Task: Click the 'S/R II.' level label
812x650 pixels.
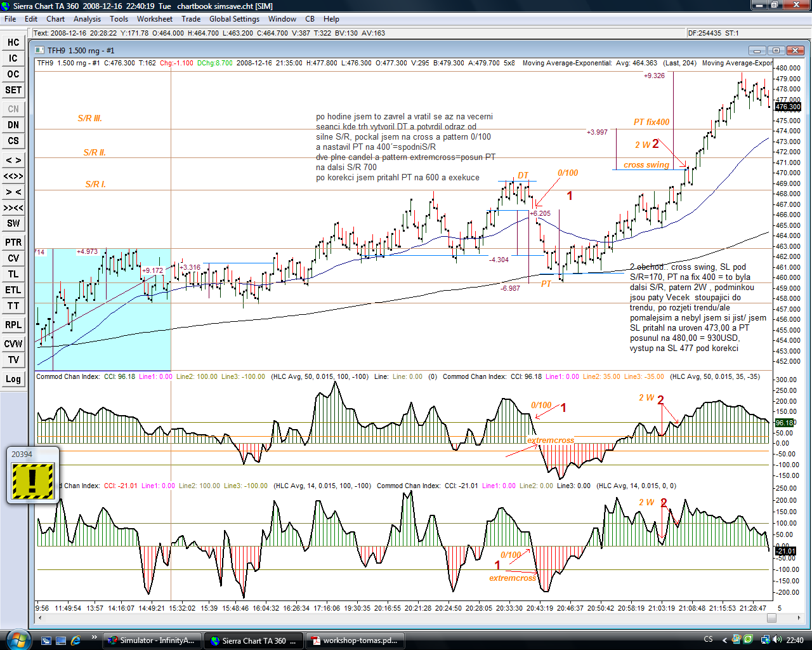Action: click(x=95, y=152)
